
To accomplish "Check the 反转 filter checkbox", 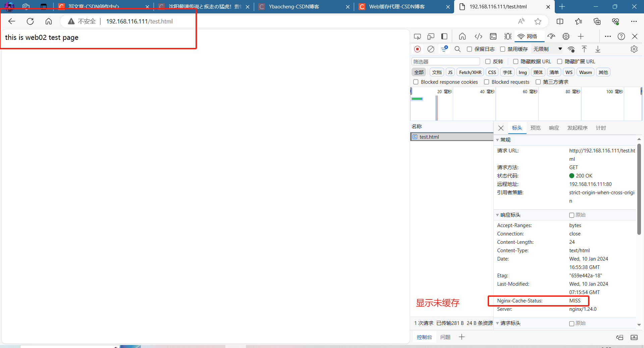I will tap(488, 62).
